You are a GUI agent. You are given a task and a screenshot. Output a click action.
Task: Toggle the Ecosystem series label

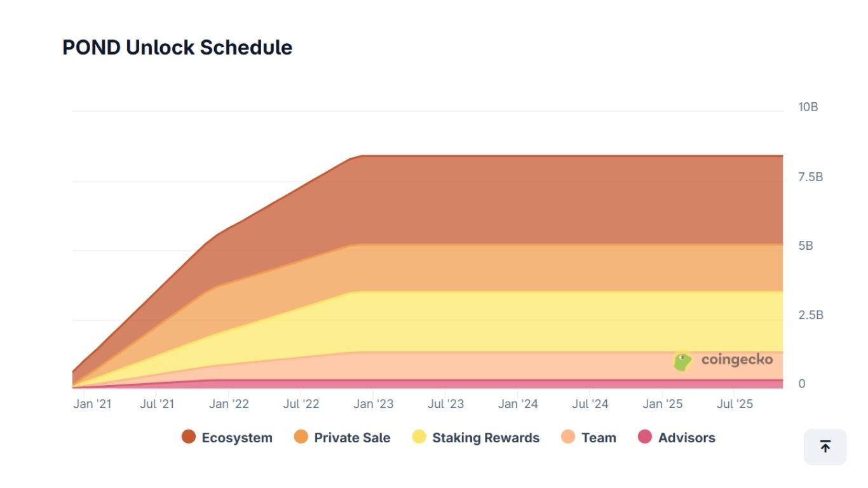(237, 438)
